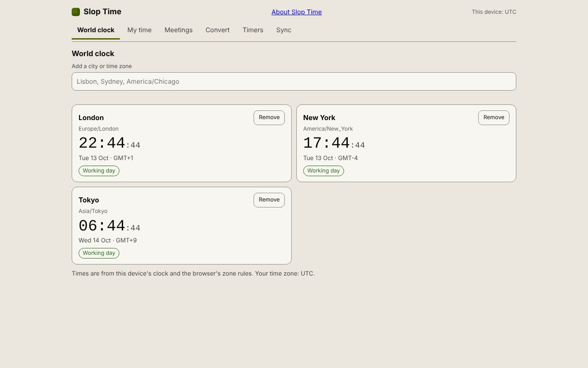The width and height of the screenshot is (588, 368).
Task: Click the 'This device: UTC' label
Action: (x=494, y=12)
